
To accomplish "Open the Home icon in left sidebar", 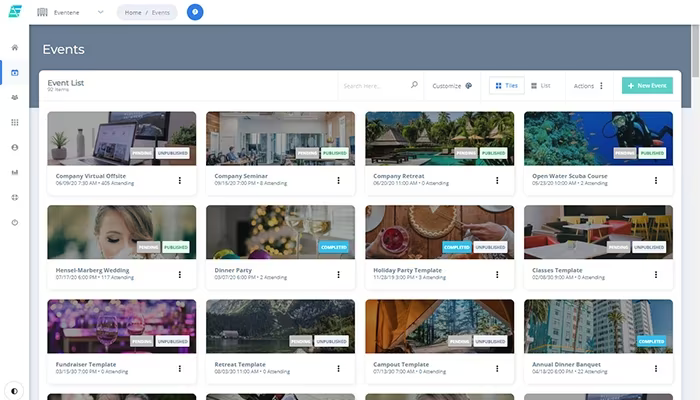I will click(15, 47).
